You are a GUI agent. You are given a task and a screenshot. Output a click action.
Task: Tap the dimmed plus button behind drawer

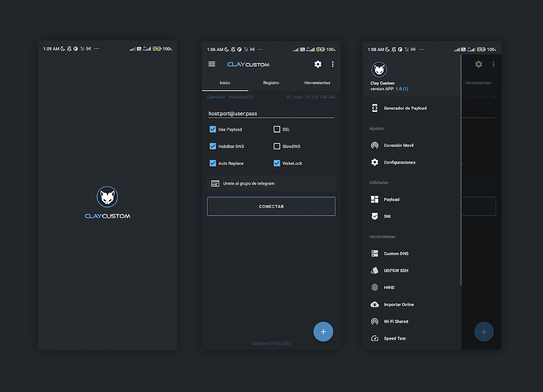point(484,332)
